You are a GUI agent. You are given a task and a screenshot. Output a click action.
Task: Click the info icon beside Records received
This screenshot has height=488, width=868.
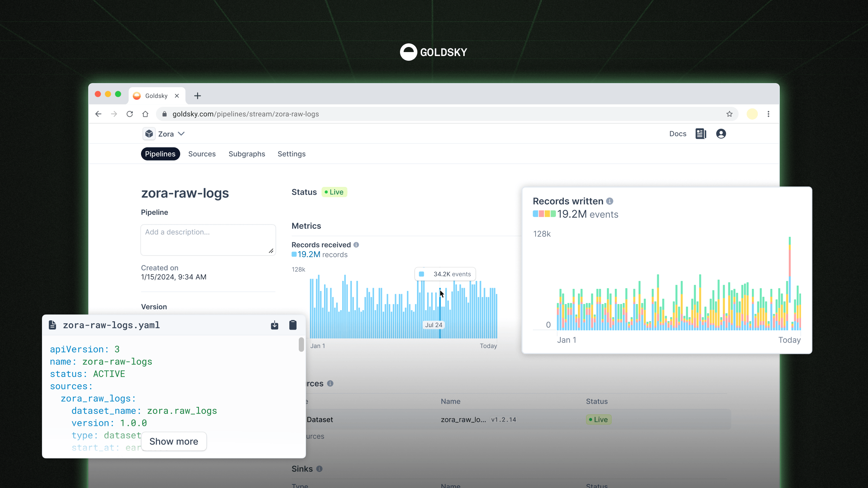[x=356, y=245]
